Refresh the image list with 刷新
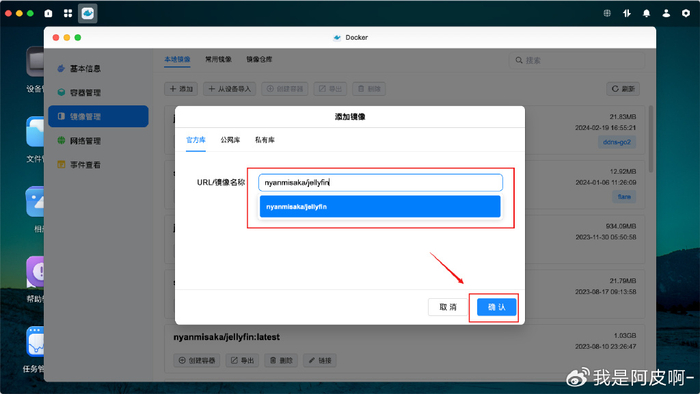Viewport: 700px width, 394px height. [x=623, y=89]
